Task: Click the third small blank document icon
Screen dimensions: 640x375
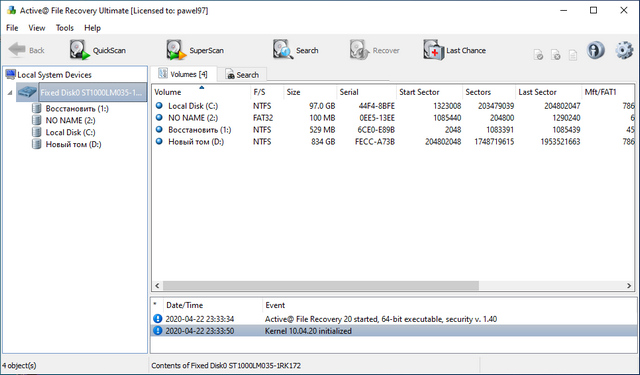Action: tap(573, 55)
